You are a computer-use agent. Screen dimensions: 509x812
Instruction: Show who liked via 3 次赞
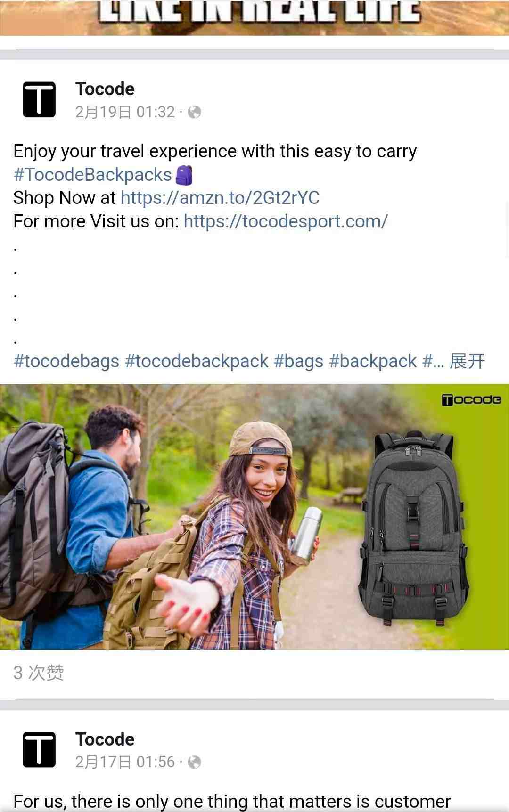tap(38, 673)
